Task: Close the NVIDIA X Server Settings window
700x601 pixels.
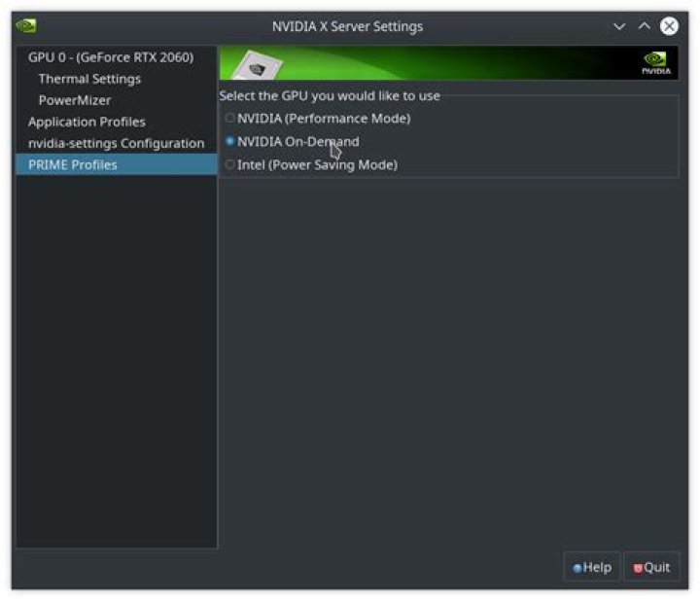Action: [x=669, y=26]
